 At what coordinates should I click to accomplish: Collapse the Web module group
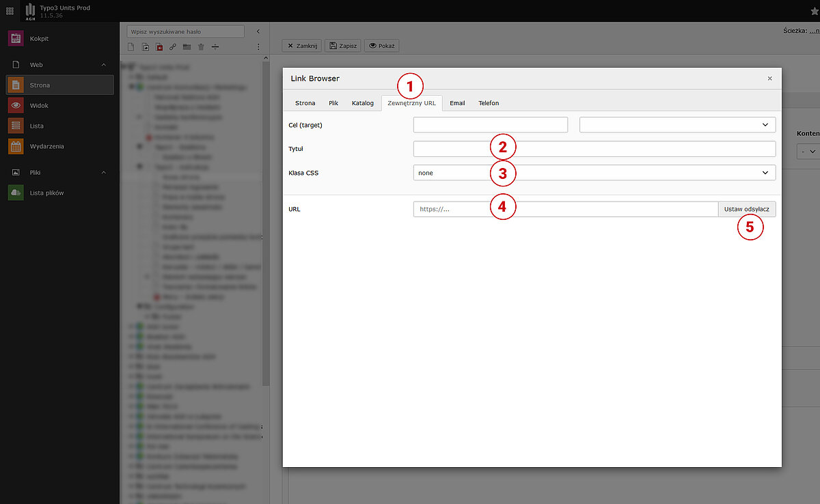[x=104, y=65]
